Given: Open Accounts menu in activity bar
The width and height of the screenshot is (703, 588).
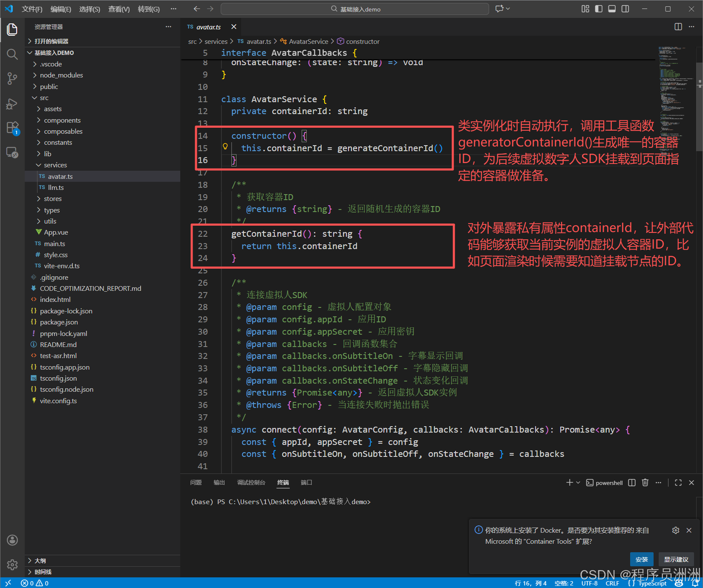Looking at the screenshot, I should 12,540.
